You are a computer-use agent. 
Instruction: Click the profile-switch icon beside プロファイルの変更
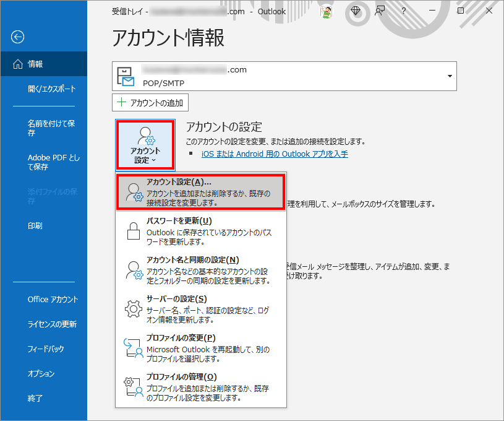pyautogui.click(x=134, y=349)
